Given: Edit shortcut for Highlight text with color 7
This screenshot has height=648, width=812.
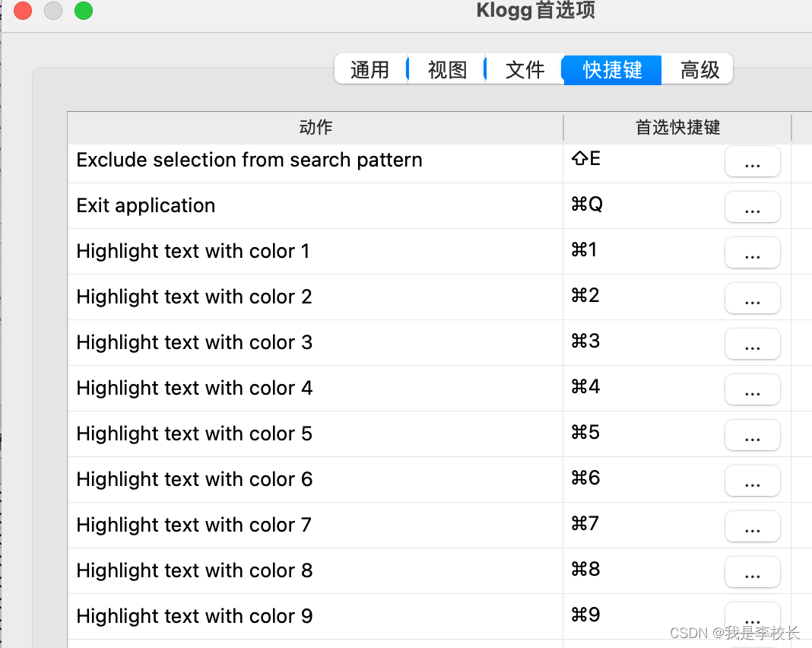Looking at the screenshot, I should pos(752,526).
